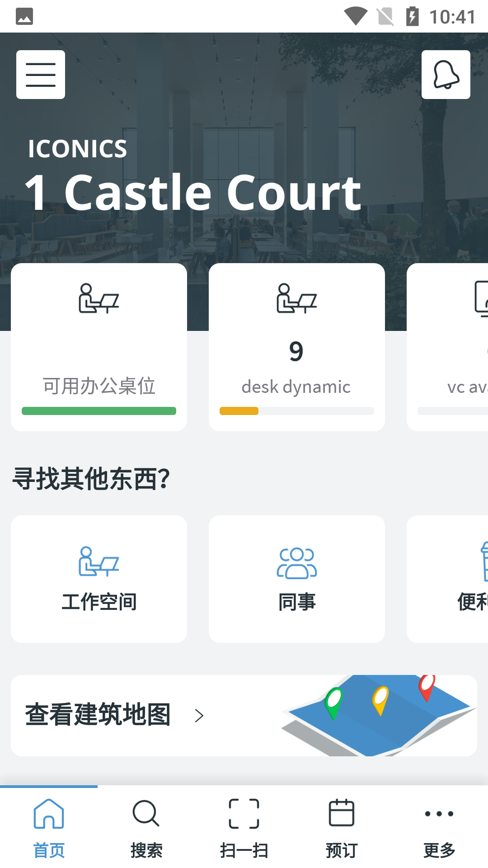Select the desk dynamic label
Screen dimensions: 488x868
click(x=296, y=387)
